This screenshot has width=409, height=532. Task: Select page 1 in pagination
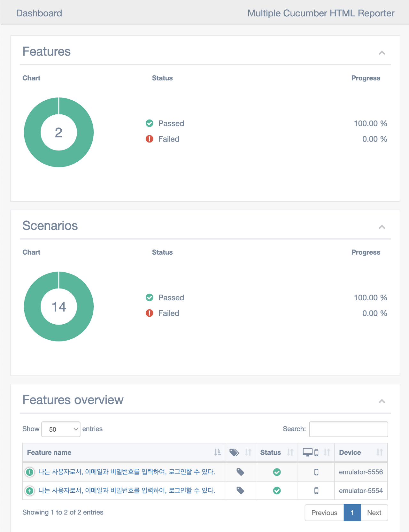point(352,513)
